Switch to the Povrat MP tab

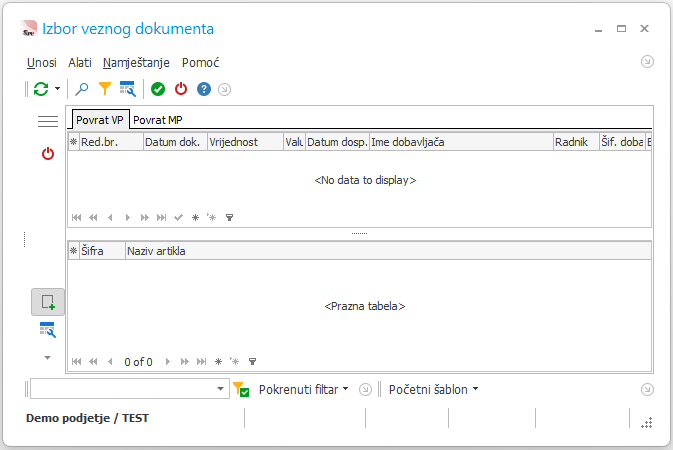[x=158, y=120]
